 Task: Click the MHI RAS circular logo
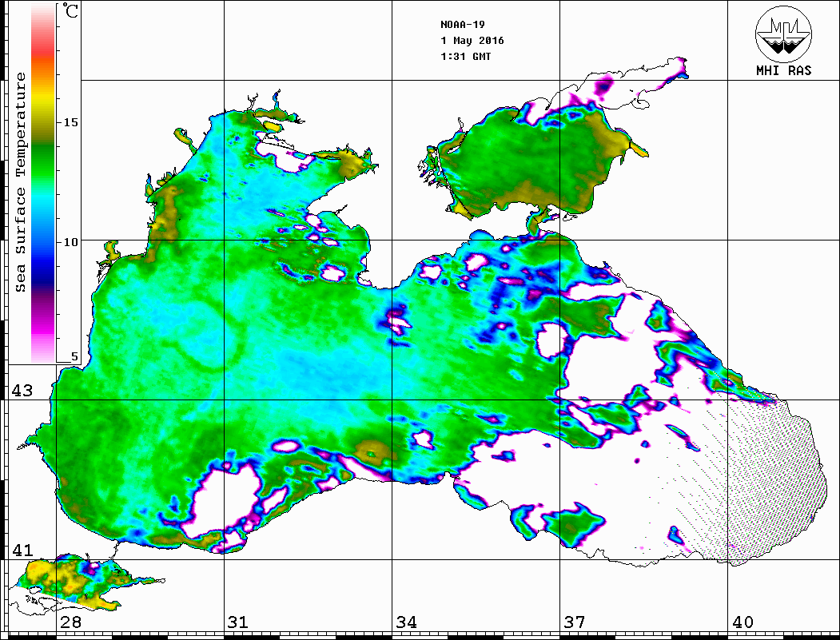[783, 34]
